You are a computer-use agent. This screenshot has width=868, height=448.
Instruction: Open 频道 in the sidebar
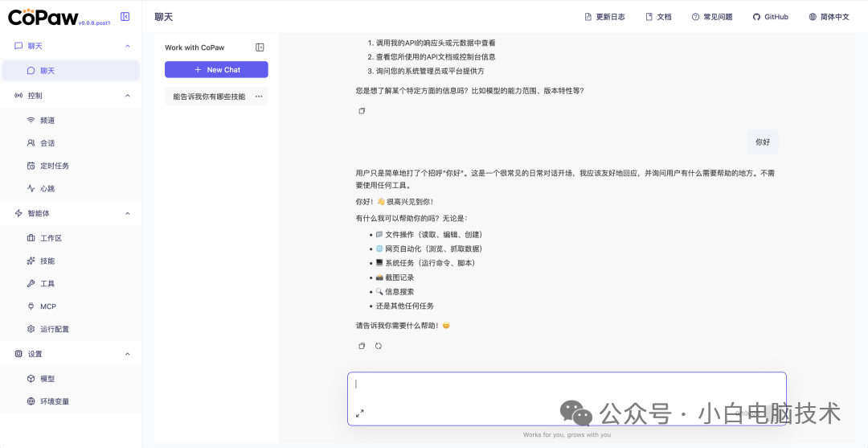pyautogui.click(x=71, y=120)
